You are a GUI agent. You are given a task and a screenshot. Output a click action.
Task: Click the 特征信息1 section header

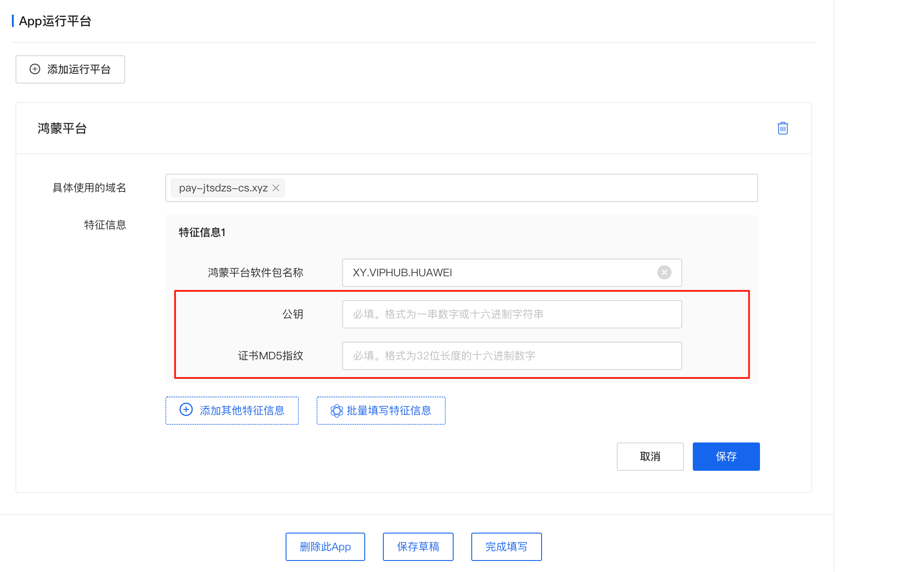click(201, 232)
